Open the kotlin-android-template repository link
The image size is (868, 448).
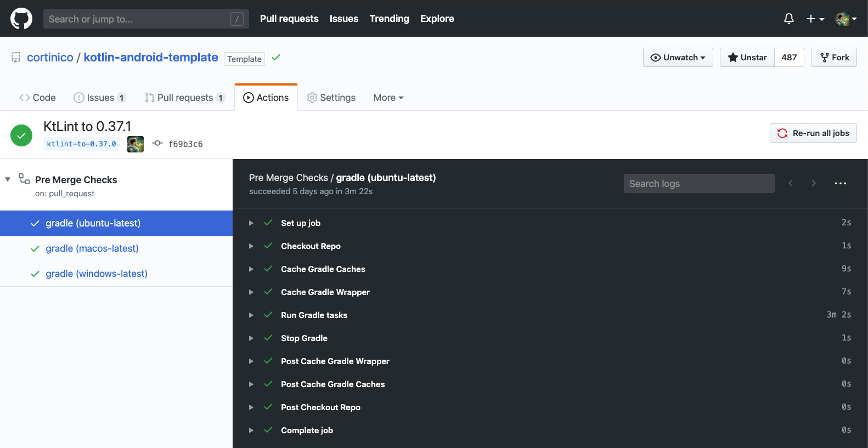(151, 57)
